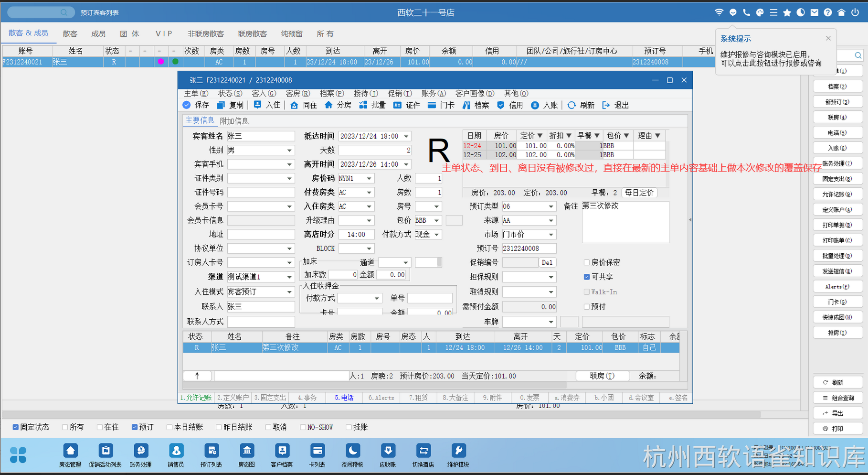This screenshot has width=868, height=475.
Task: Expand the 预订类型 dropdown
Action: coord(551,206)
